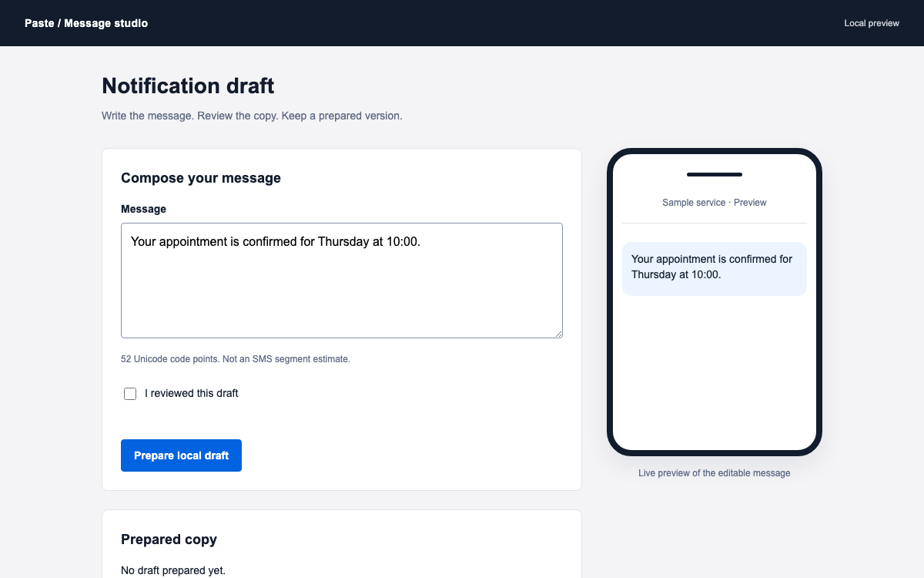Click the 'Message' field label
This screenshot has height=578, width=924.
[x=143, y=209]
